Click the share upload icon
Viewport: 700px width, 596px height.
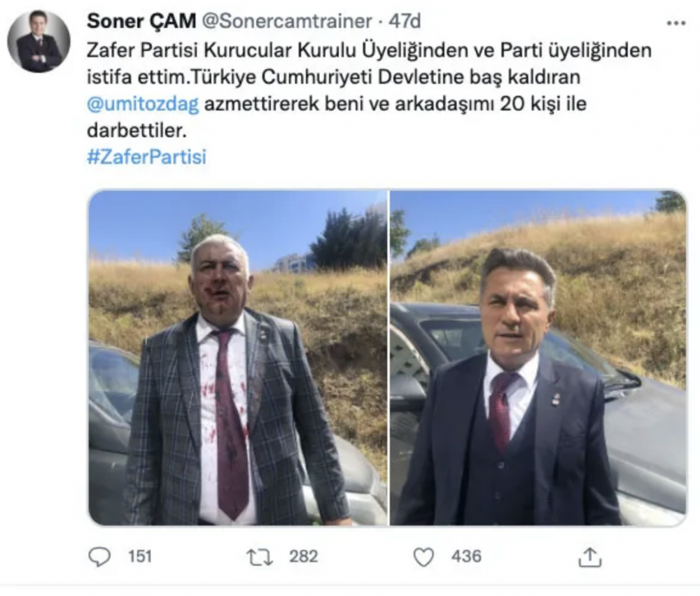pos(589,557)
